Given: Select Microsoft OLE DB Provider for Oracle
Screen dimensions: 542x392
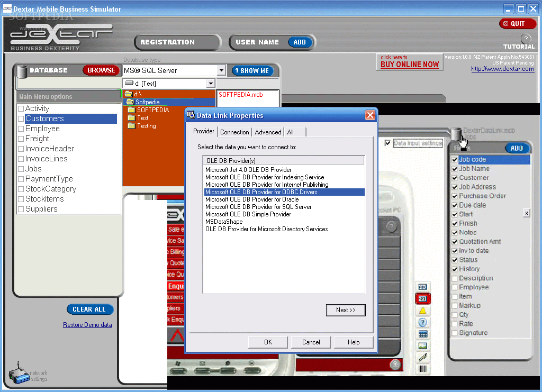Looking at the screenshot, I should pos(252,199).
